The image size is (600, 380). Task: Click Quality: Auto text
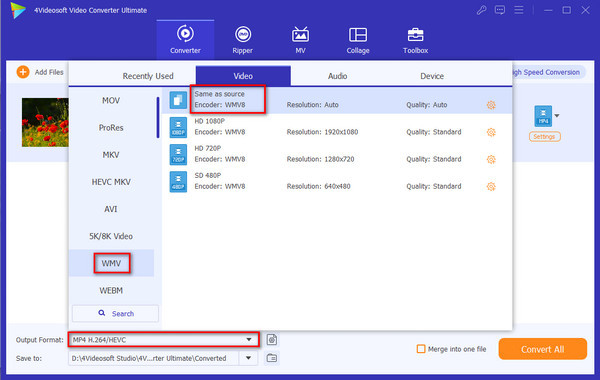tap(427, 105)
